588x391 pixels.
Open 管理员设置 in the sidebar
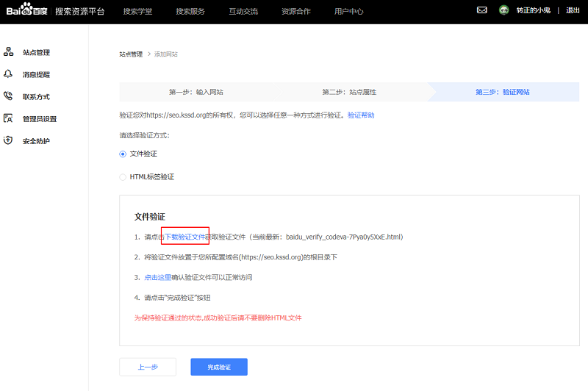(40, 119)
